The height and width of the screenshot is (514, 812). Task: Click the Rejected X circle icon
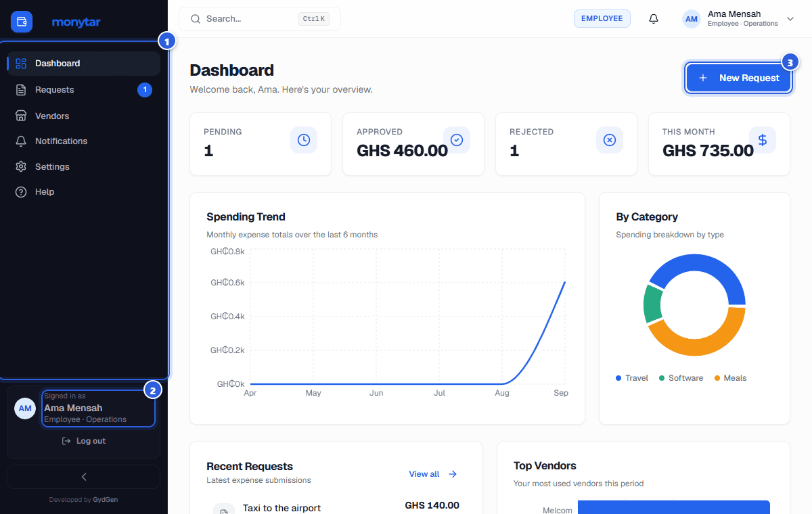[x=610, y=140]
